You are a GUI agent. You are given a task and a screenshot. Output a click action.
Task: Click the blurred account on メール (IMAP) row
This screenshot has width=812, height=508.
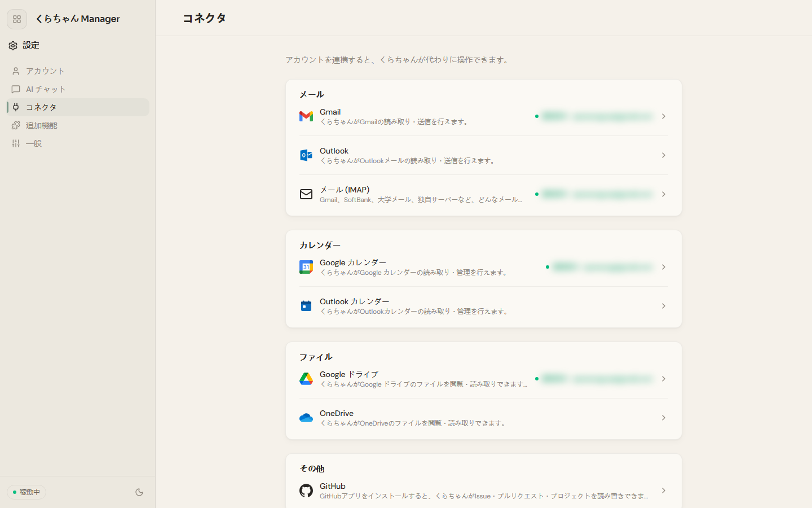click(x=597, y=194)
